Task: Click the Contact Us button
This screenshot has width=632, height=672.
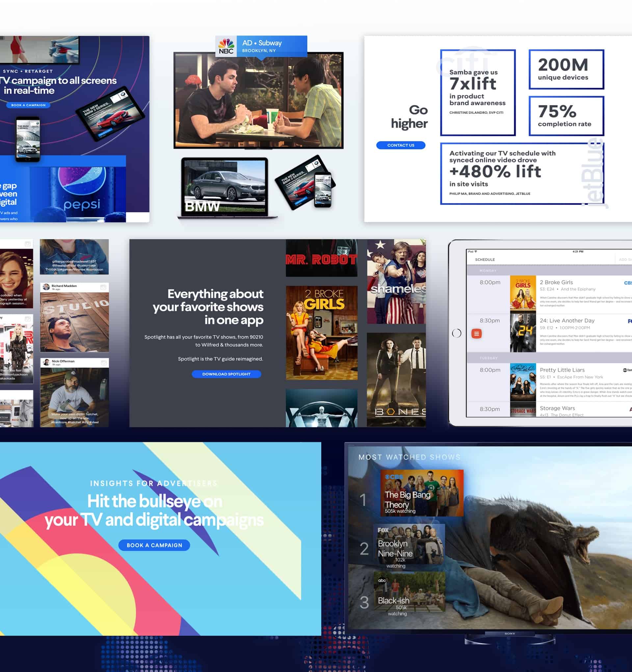Action: tap(401, 145)
